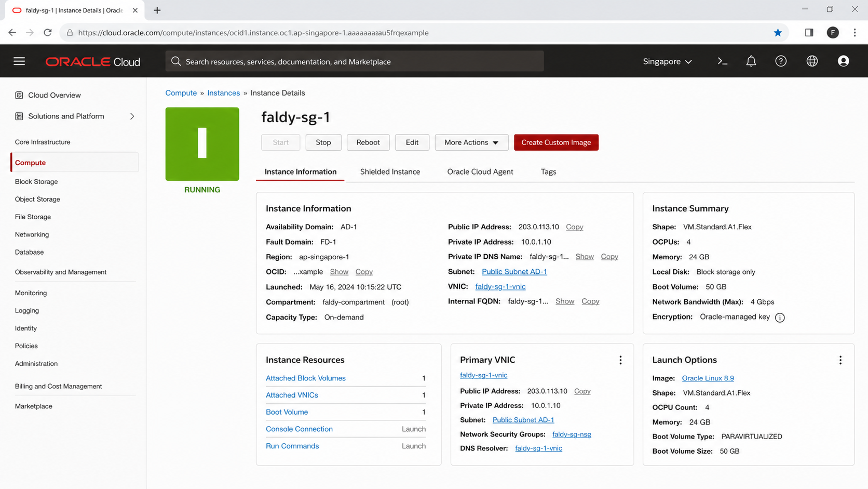Image resolution: width=868 pixels, height=489 pixels.
Task: Switch to the Instance Information tab
Action: 301,172
